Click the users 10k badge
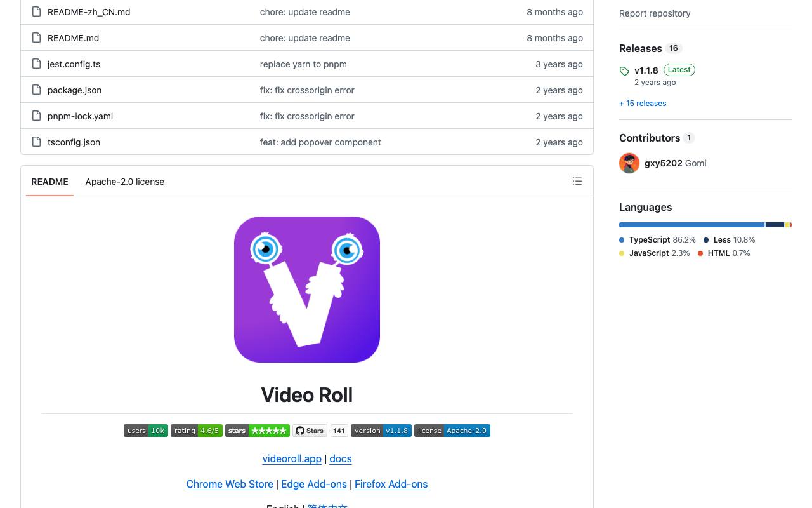Image resolution: width=812 pixels, height=508 pixels. point(146,431)
